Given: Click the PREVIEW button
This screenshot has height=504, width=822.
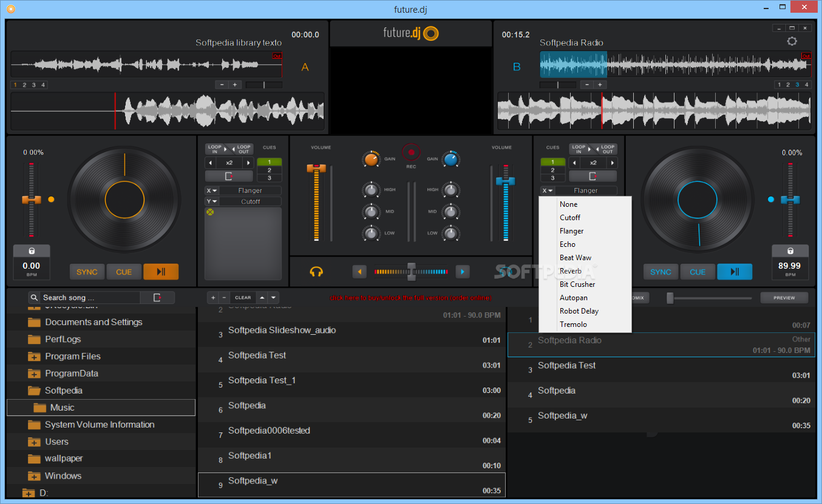Looking at the screenshot, I should point(784,298).
